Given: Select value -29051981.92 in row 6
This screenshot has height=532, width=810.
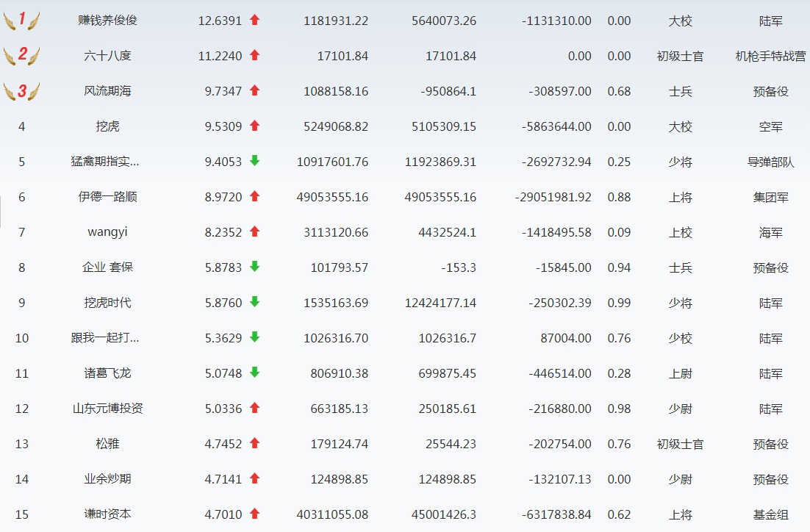Looking at the screenshot, I should pyautogui.click(x=553, y=197).
